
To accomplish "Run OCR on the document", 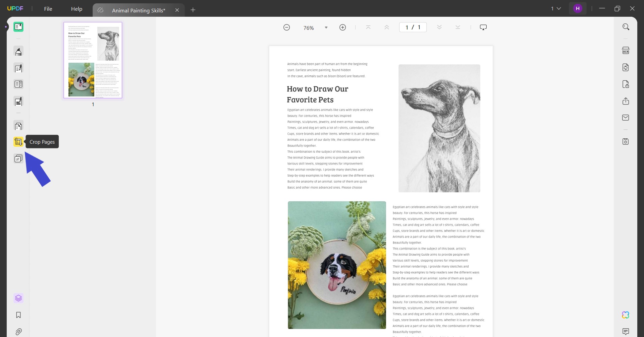I will [626, 50].
